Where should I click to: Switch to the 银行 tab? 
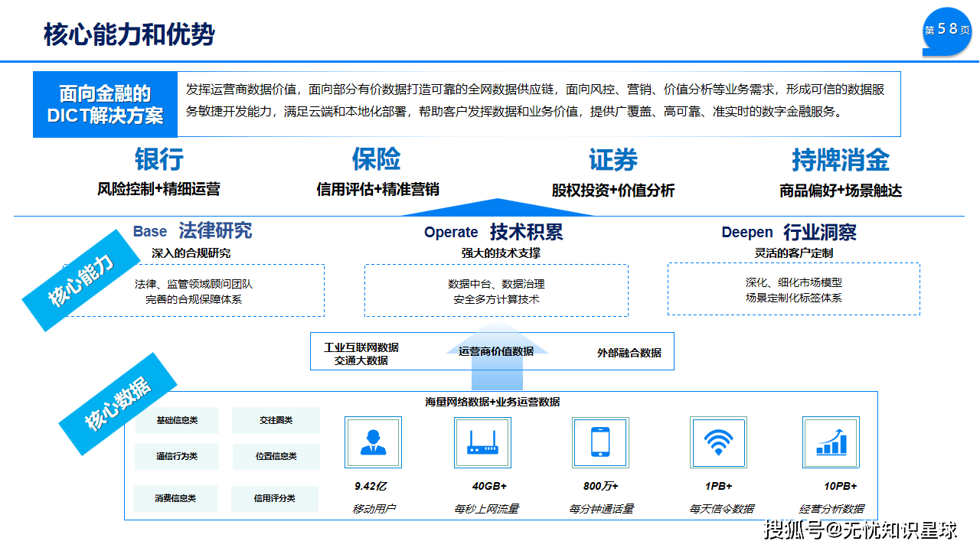coord(158,159)
